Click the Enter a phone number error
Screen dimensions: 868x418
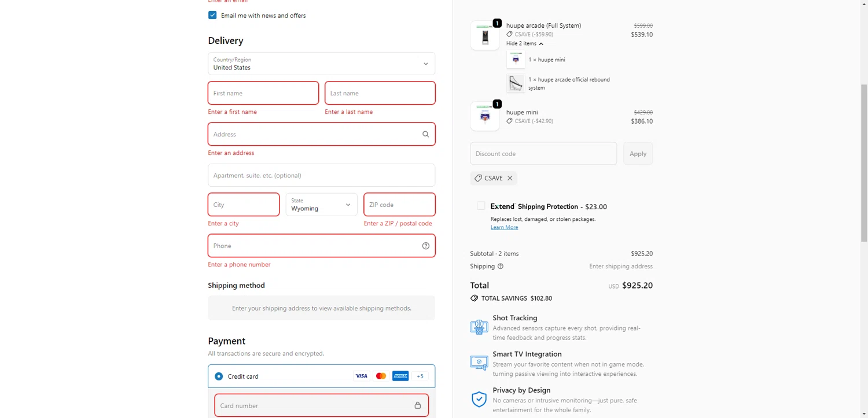pos(239,264)
